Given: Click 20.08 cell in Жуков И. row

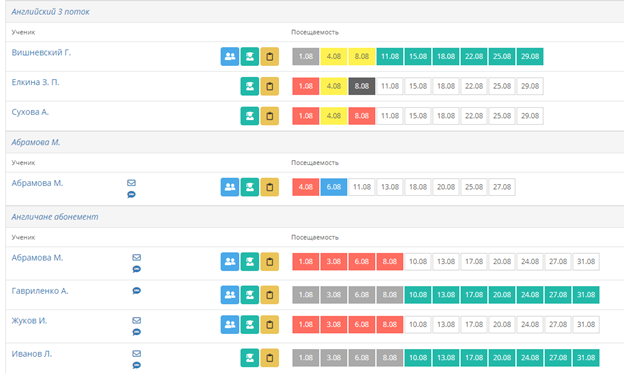Looking at the screenshot, I should point(502,324).
